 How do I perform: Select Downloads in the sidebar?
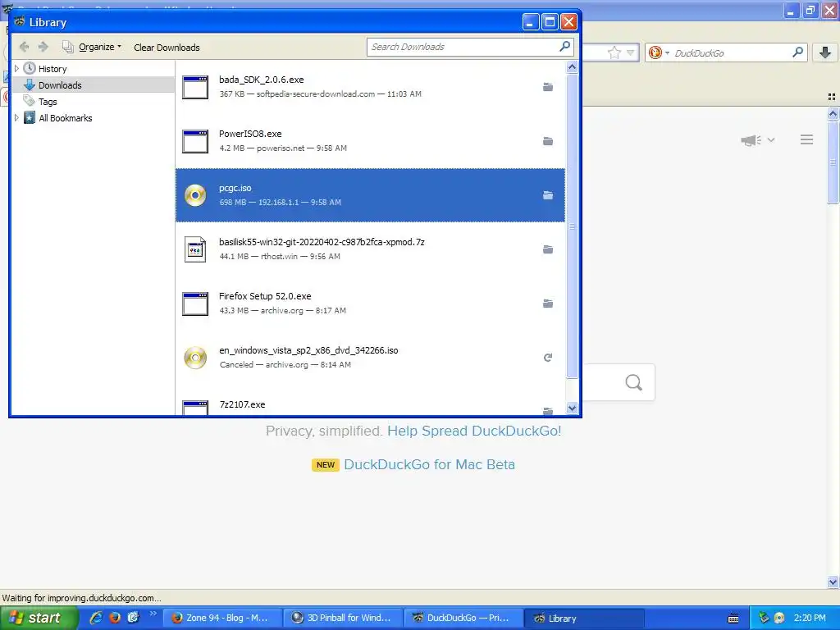coord(60,85)
